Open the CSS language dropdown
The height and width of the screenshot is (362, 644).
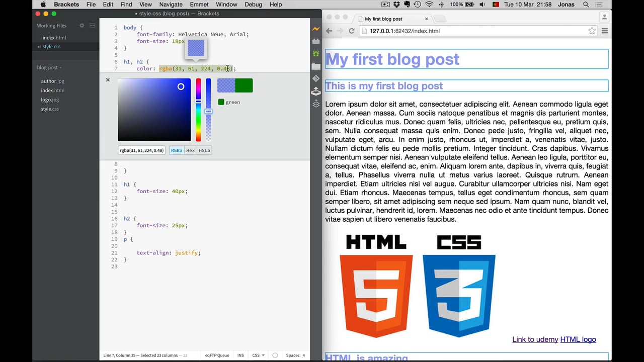[259, 355]
